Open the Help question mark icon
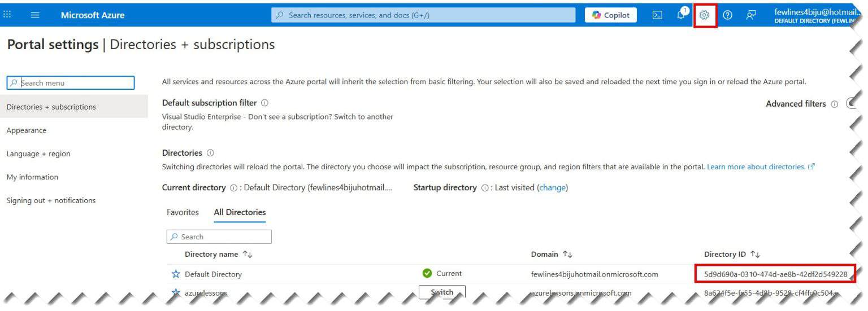 tap(728, 15)
